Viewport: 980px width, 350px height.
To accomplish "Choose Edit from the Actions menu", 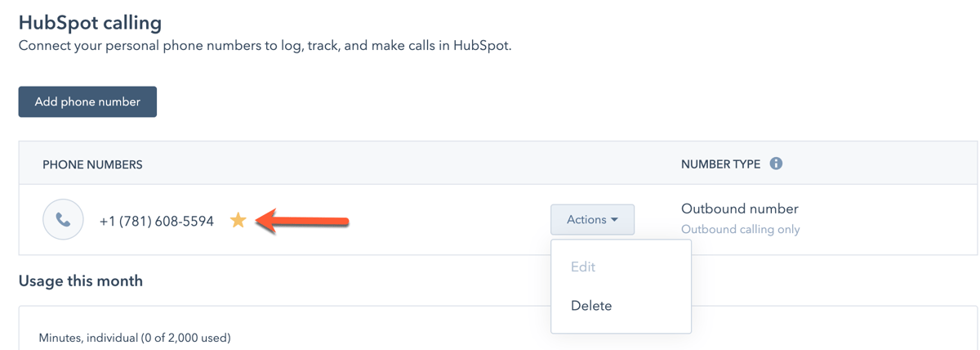I will 583,267.
